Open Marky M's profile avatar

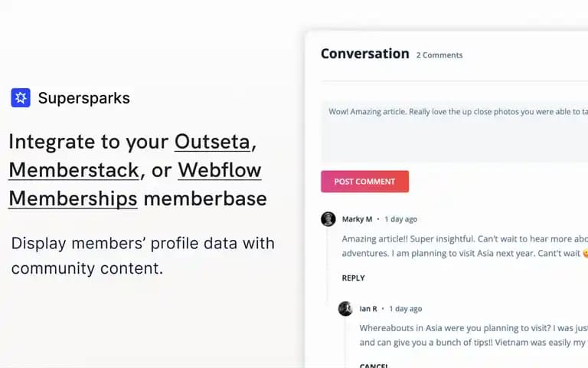click(x=328, y=219)
